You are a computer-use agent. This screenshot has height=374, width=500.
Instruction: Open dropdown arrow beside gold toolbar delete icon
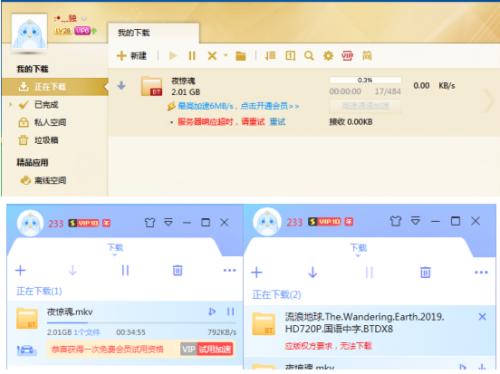(225, 55)
